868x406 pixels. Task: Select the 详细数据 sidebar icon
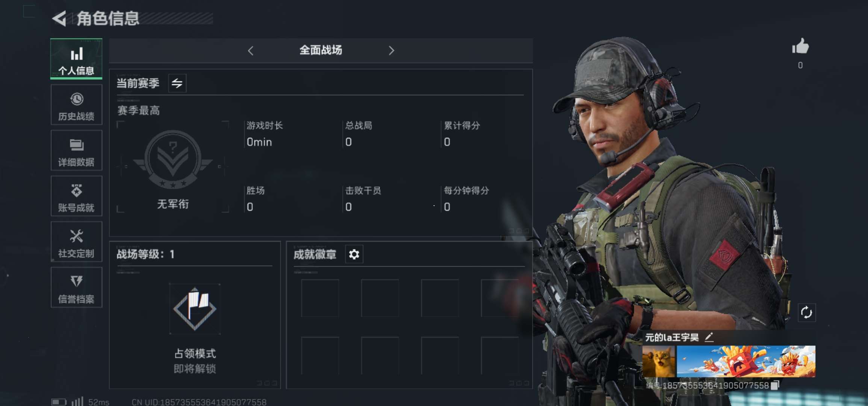(76, 150)
